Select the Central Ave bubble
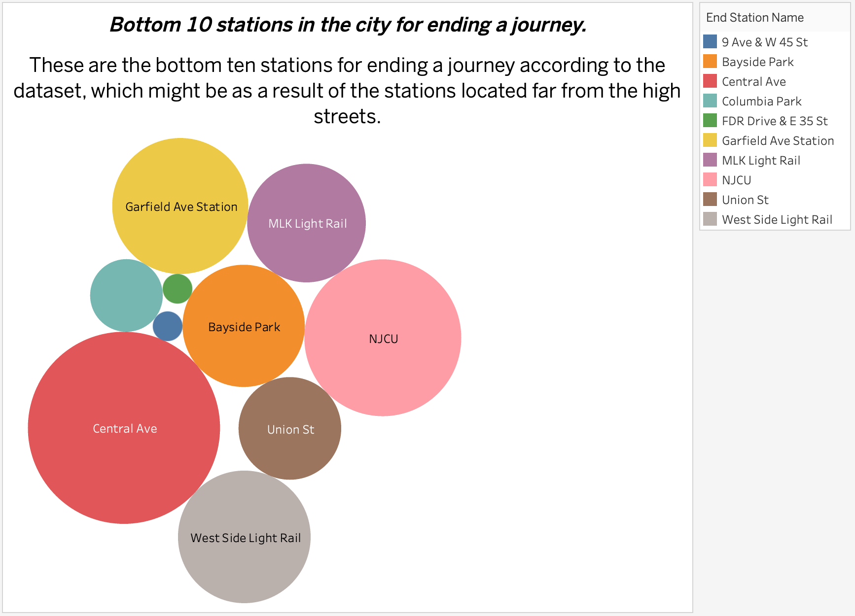This screenshot has width=855, height=616. click(125, 428)
